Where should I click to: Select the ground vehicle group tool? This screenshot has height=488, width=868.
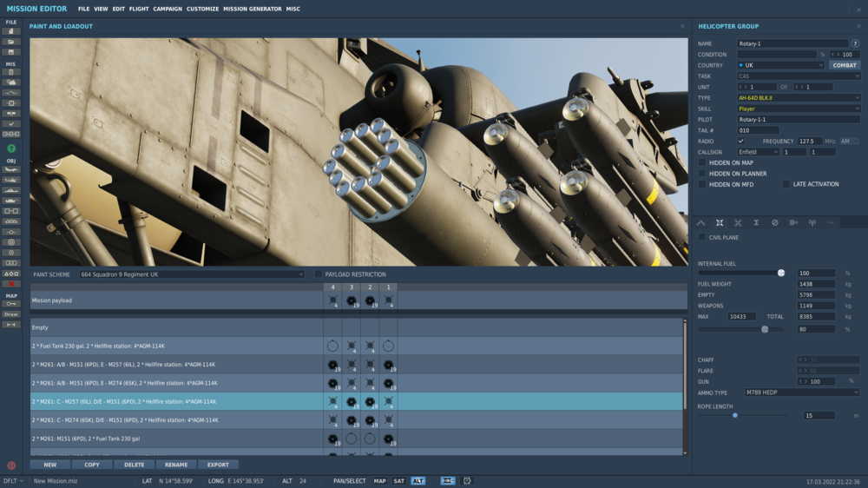click(11, 201)
